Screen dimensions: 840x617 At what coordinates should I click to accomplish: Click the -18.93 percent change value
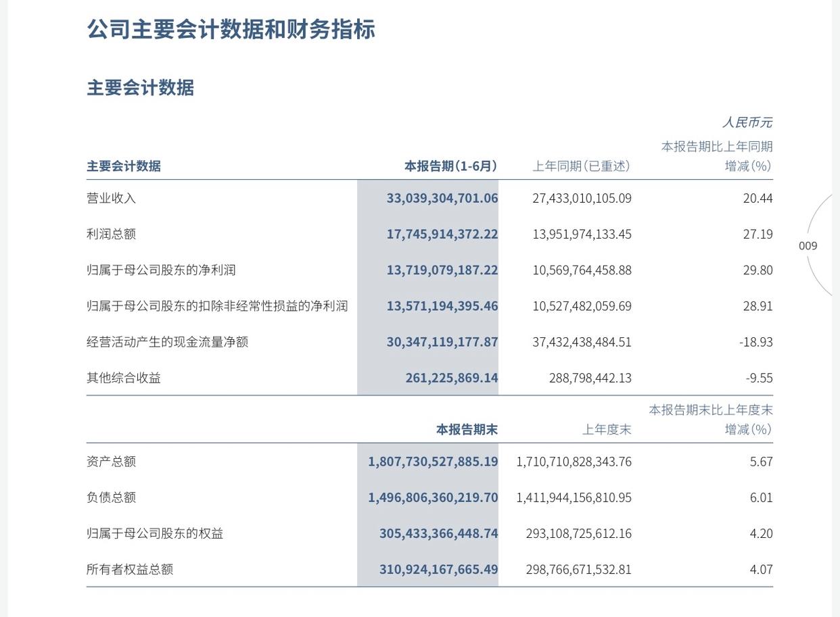pyautogui.click(x=755, y=342)
